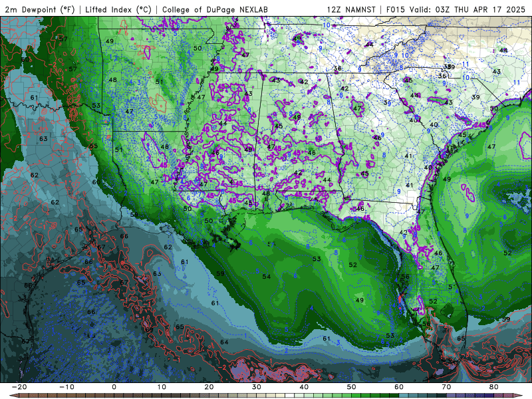
Task: Click the "70" tick label on the color scale
Action: tap(446, 387)
